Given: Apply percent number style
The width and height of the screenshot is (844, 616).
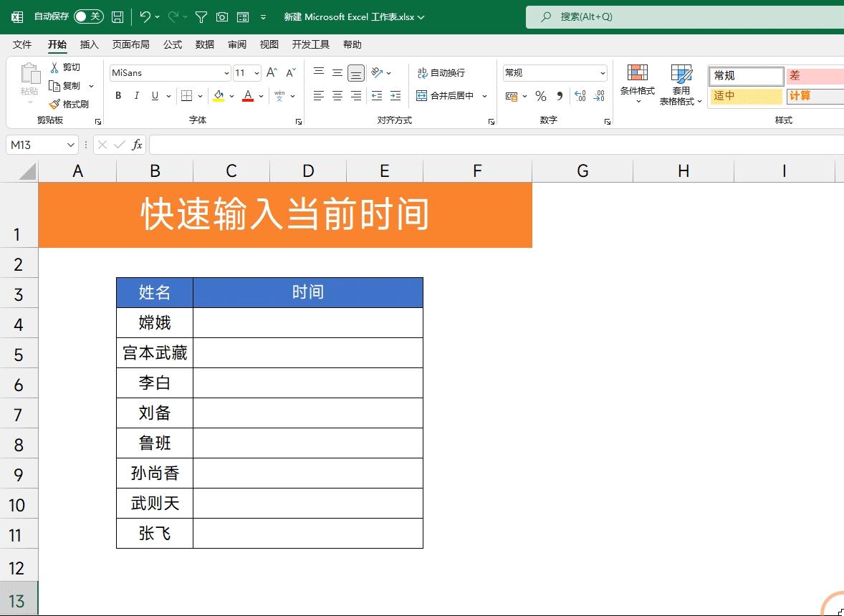Looking at the screenshot, I should tap(541, 95).
